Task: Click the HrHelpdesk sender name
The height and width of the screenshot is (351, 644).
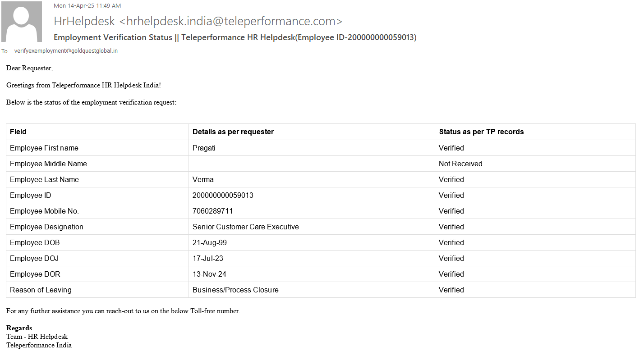Action: pyautogui.click(x=84, y=21)
